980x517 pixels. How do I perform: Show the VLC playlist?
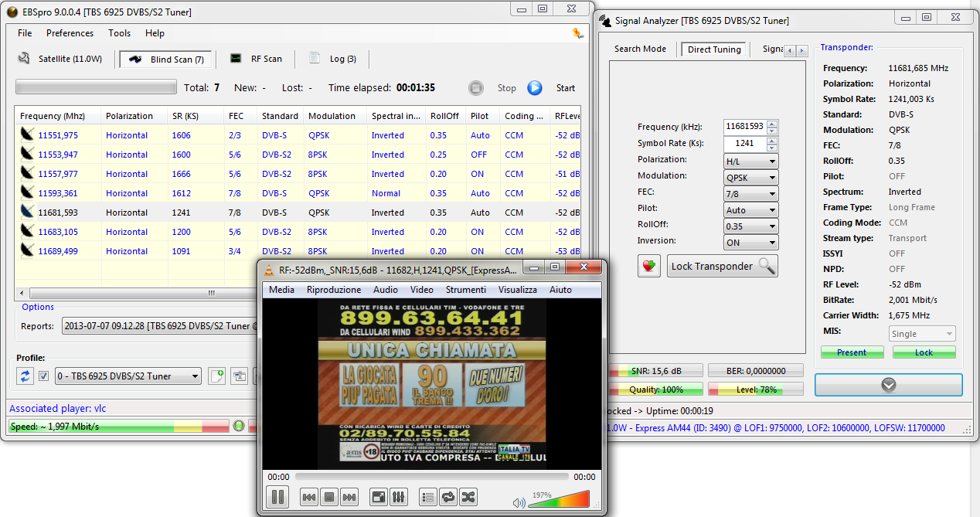click(428, 497)
